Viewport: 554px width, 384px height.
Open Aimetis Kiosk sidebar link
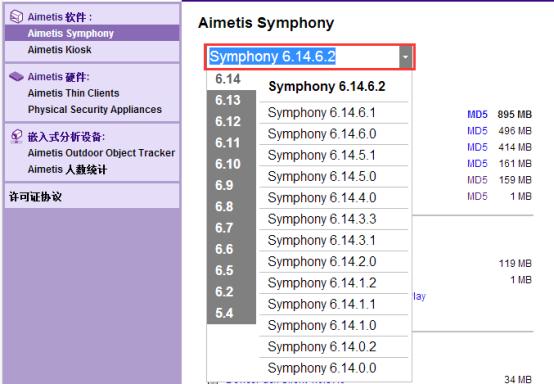(x=59, y=49)
